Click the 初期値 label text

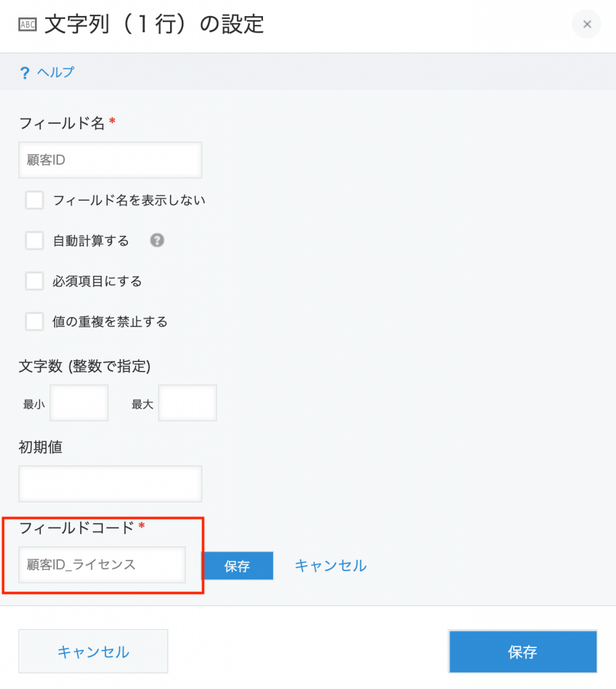pos(40,447)
